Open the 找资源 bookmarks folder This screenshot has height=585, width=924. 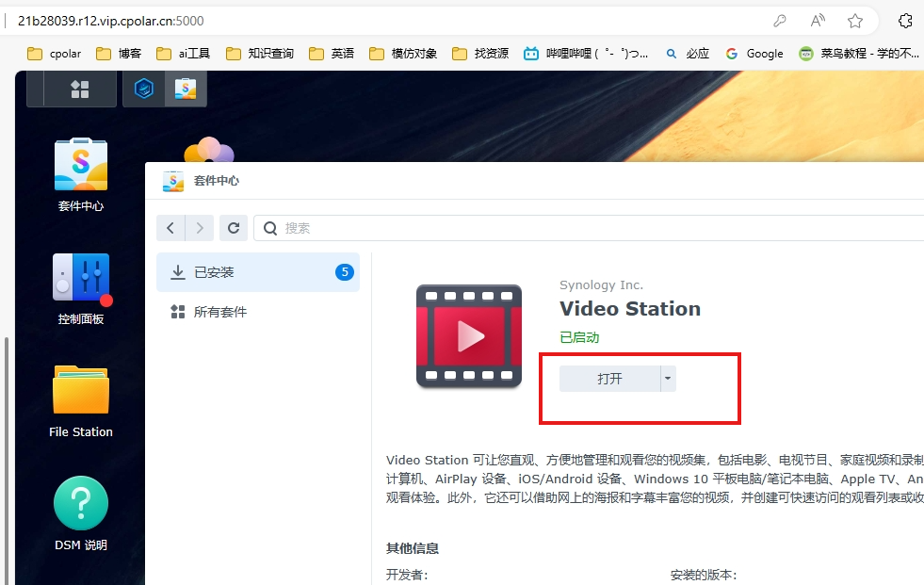pyautogui.click(x=480, y=54)
